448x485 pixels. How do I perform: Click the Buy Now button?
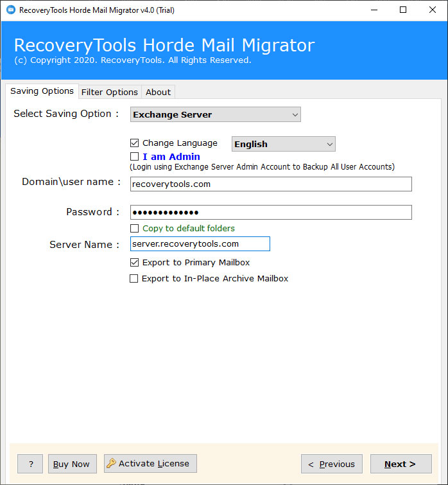click(x=73, y=464)
